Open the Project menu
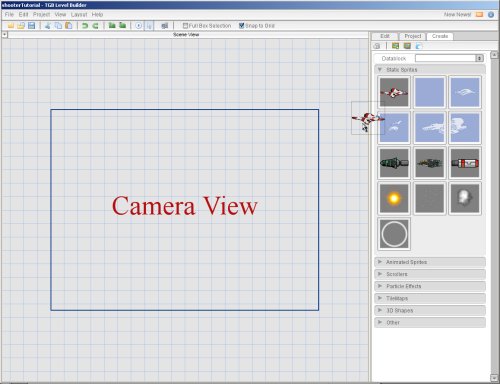This screenshot has width=500, height=384. click(41, 15)
